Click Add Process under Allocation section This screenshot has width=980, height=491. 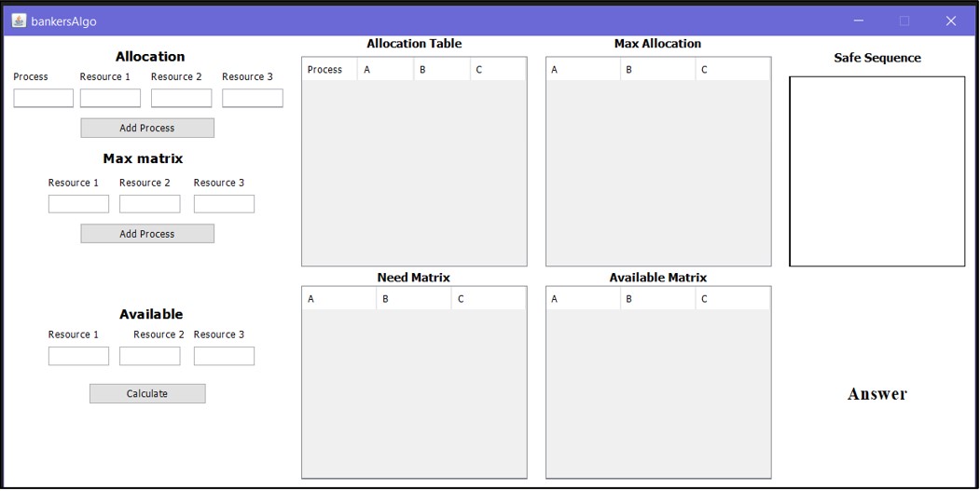147,128
